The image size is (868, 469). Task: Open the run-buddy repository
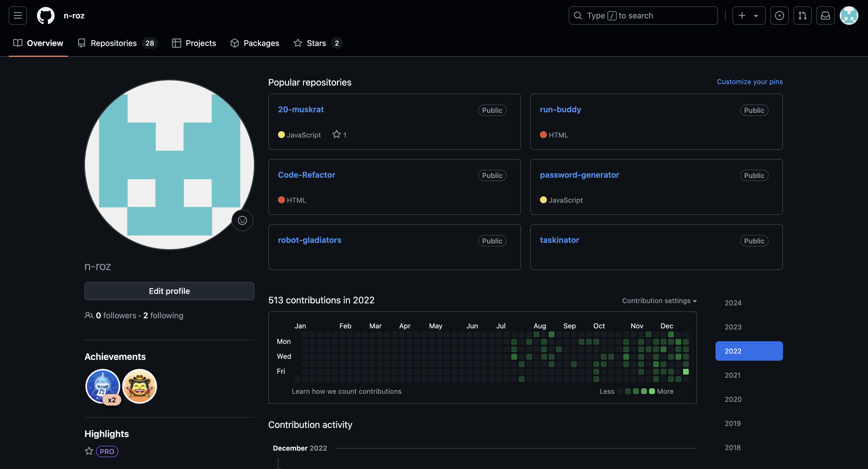[x=560, y=109]
